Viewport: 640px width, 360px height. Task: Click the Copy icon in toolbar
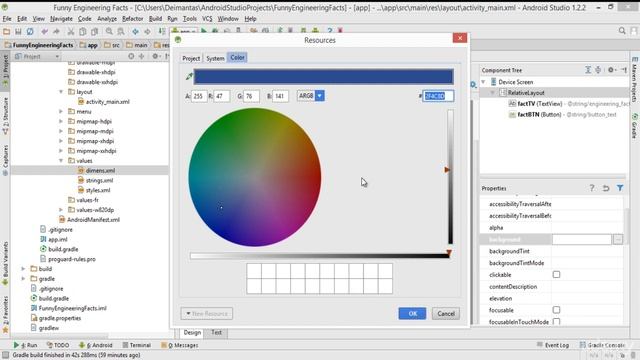click(x=82, y=31)
